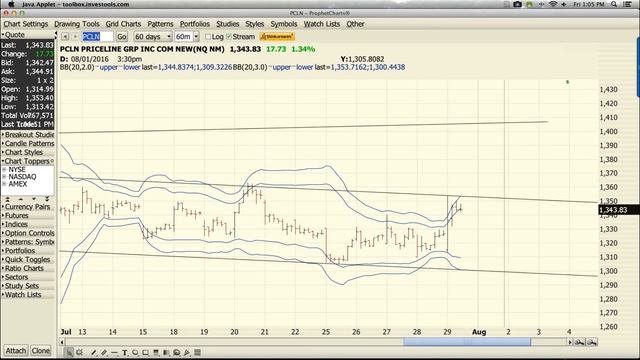Click scroll-right arrow of chart scrollbar
640x360 pixels.
pyautogui.click(x=570, y=342)
